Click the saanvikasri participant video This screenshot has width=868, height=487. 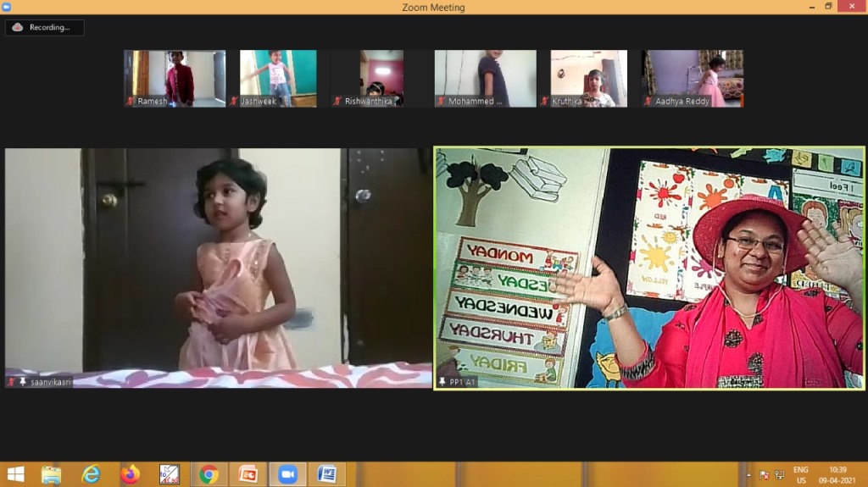click(x=219, y=268)
